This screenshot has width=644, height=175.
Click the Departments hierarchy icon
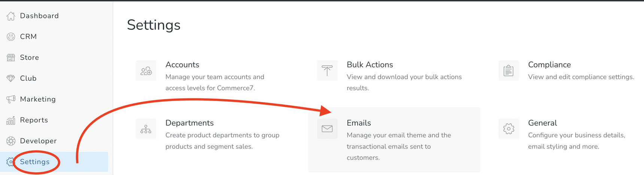click(x=146, y=129)
